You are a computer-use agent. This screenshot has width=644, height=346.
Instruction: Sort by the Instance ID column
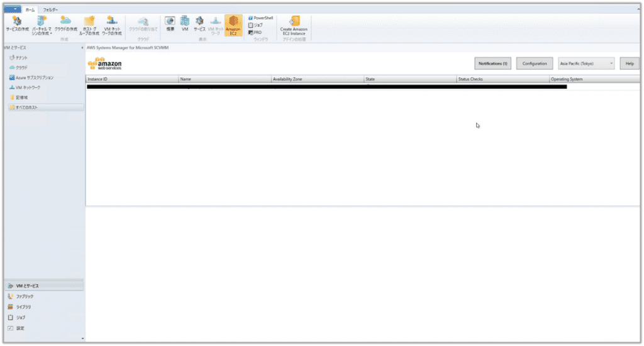[132, 79]
